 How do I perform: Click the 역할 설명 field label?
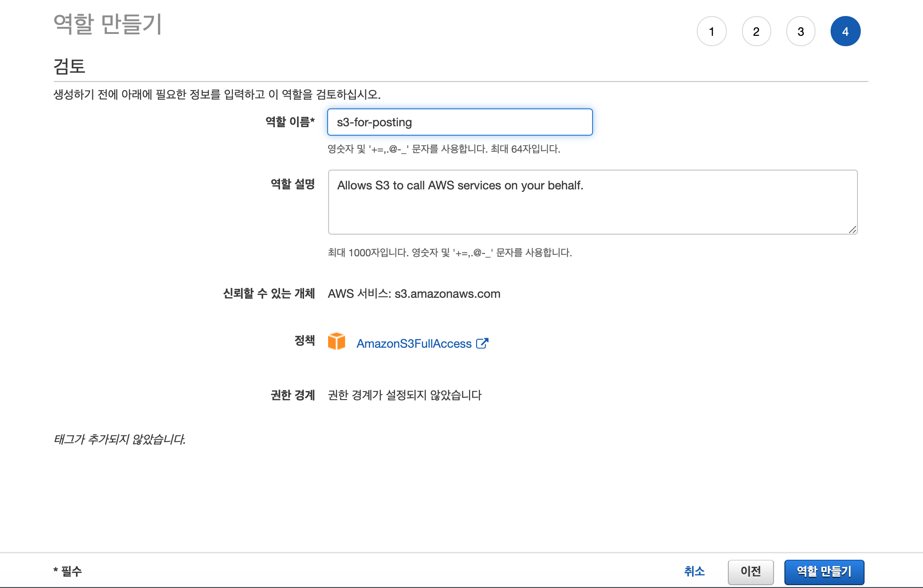point(292,184)
